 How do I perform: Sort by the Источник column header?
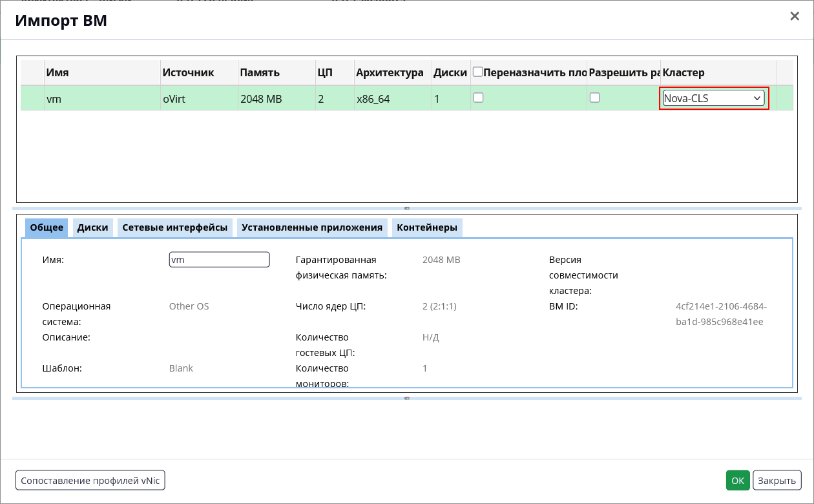pyautogui.click(x=199, y=72)
